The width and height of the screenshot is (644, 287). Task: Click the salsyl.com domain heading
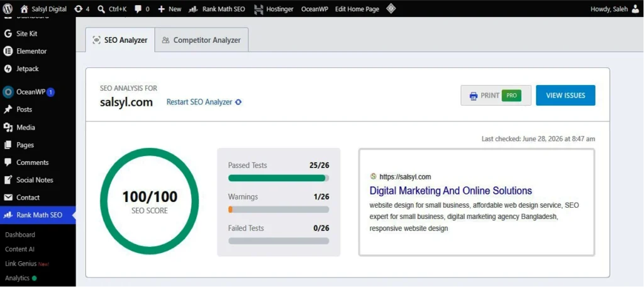pyautogui.click(x=126, y=102)
